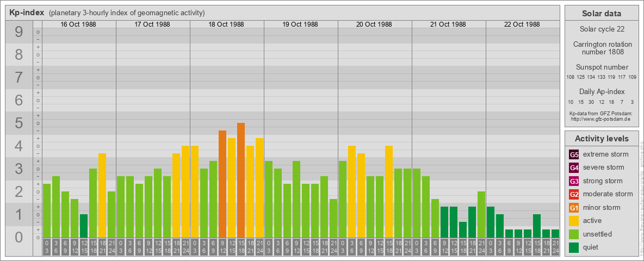Click the orange 9-12 bar on 18 Oct
The width and height of the screenshot is (644, 261).
click(222, 184)
